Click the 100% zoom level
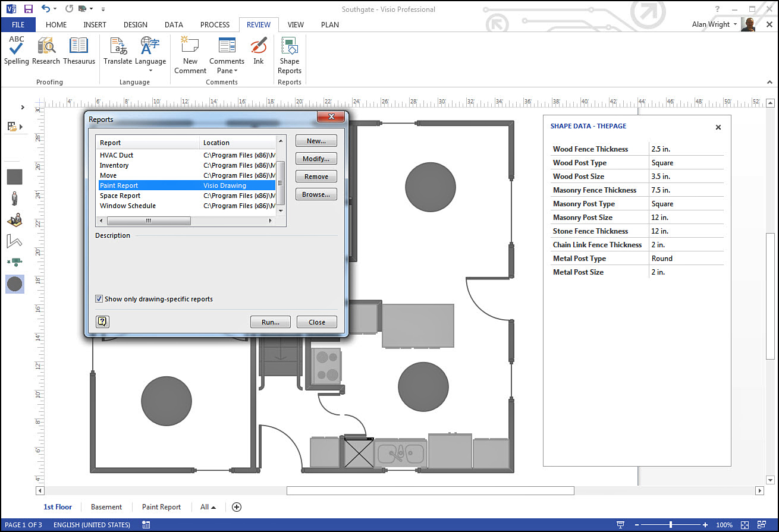Screen dimensions: 779x532 coord(724,525)
